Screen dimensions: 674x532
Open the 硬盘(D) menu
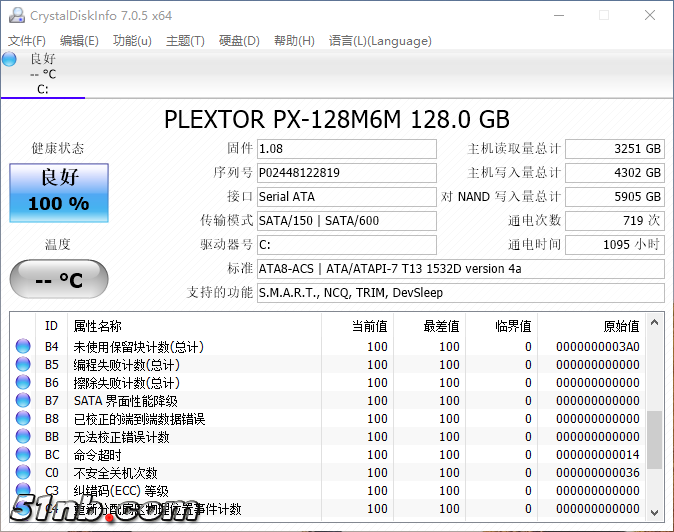coord(239,41)
